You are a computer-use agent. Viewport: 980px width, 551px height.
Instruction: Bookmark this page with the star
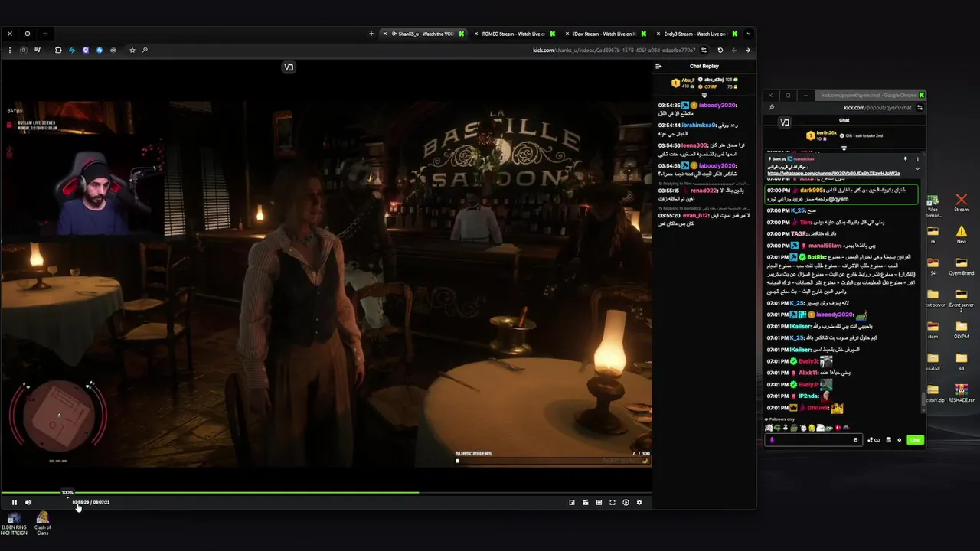point(132,50)
